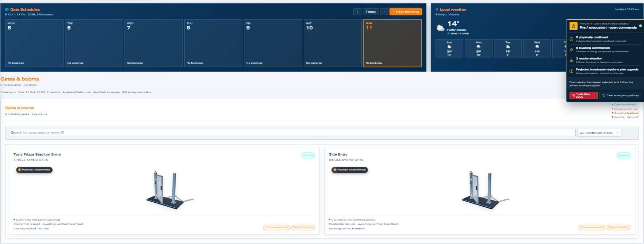Clear emergency priority
644x244 pixels.
click(620, 95)
